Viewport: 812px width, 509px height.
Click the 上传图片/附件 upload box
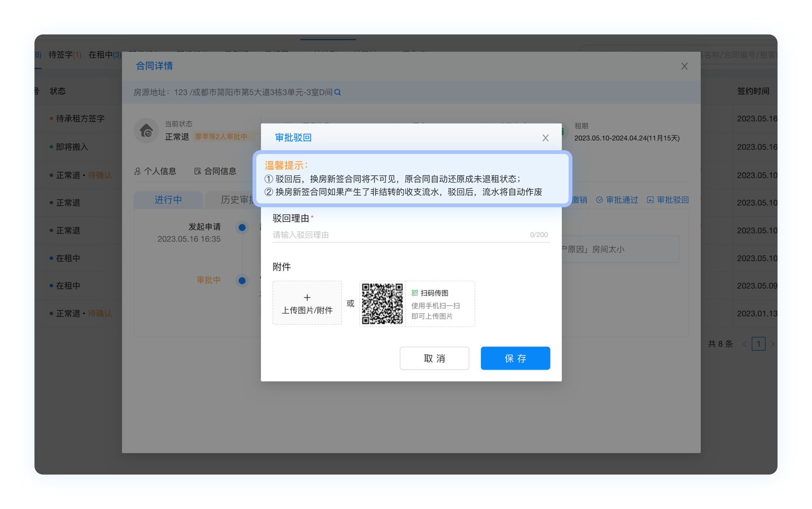click(x=307, y=303)
